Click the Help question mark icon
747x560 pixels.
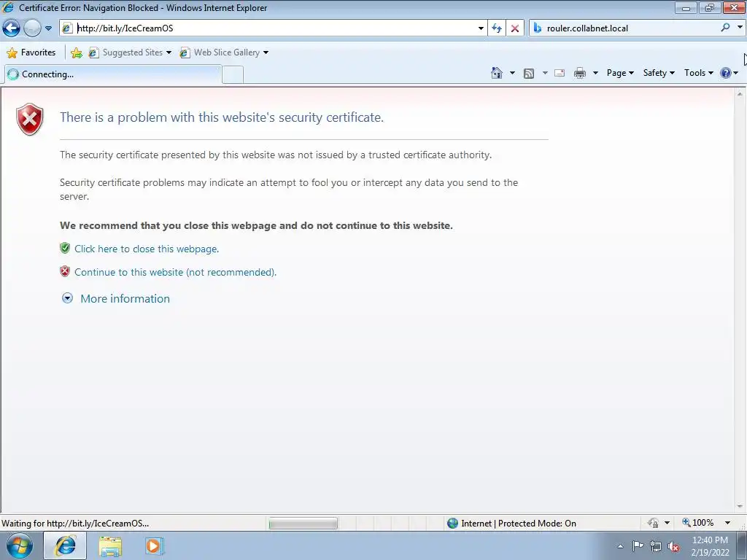[726, 73]
